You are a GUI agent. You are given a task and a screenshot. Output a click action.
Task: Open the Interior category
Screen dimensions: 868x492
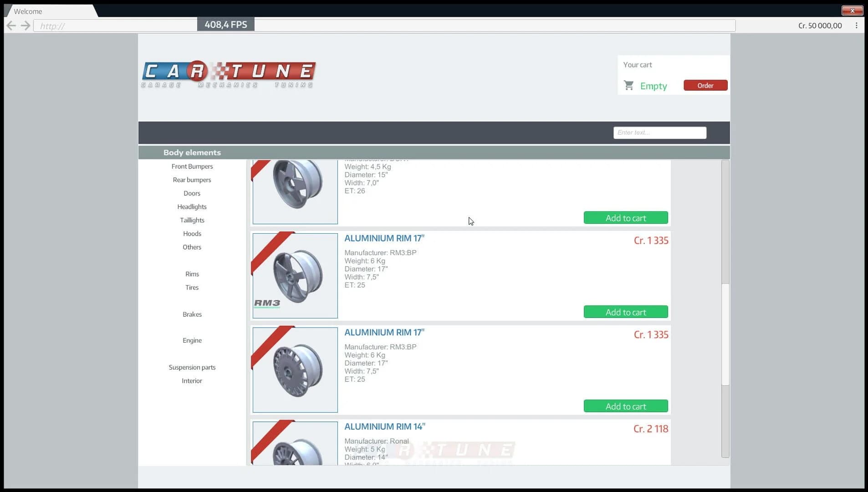(x=192, y=380)
